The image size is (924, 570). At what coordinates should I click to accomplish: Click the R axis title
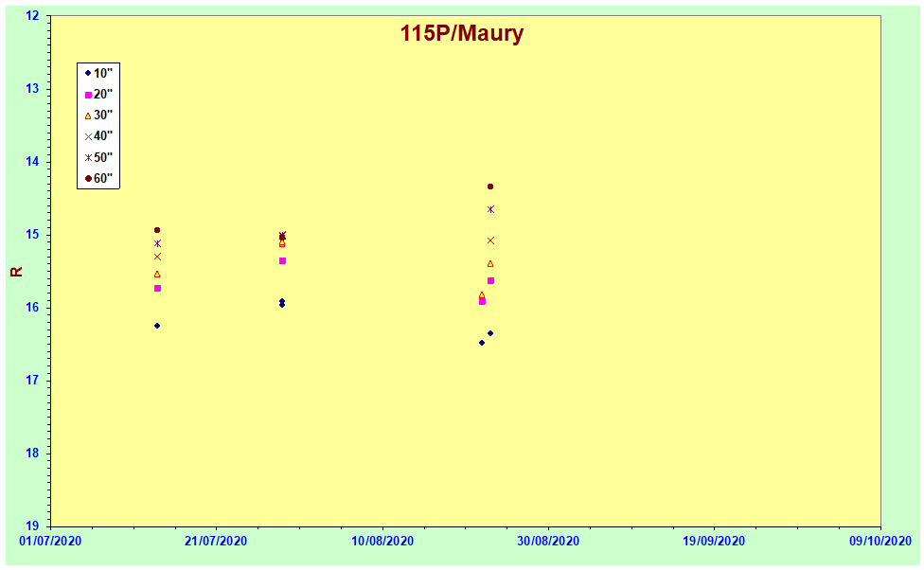click(x=16, y=272)
